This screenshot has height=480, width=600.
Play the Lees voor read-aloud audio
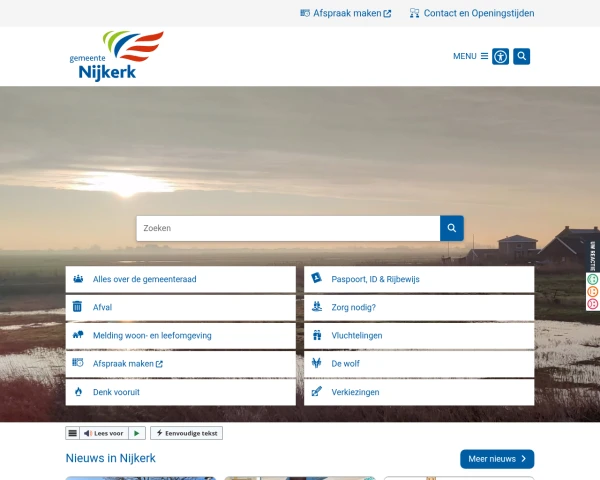click(137, 433)
